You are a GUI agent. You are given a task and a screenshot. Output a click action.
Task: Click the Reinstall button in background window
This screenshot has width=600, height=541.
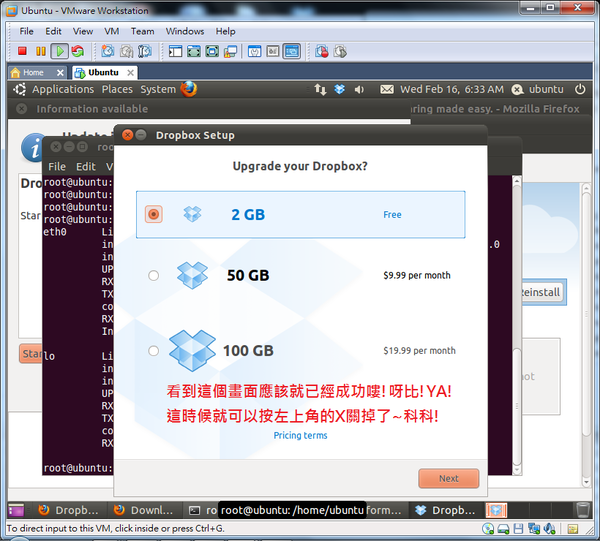click(542, 292)
